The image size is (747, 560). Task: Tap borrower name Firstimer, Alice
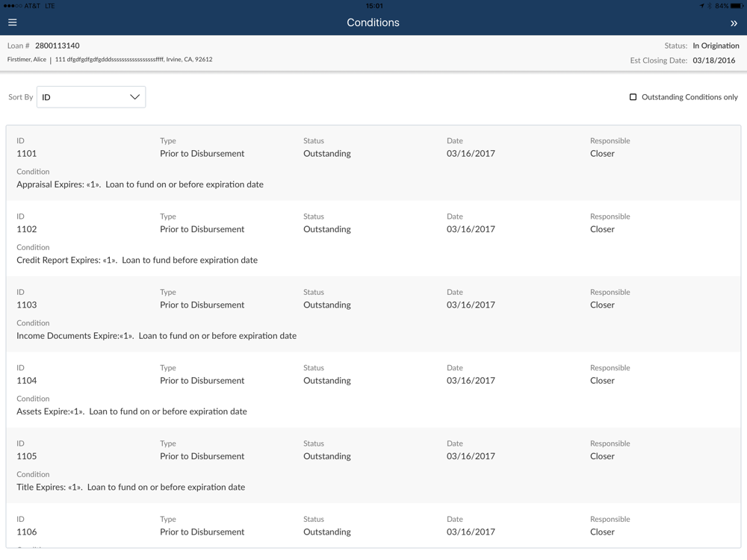(x=27, y=60)
